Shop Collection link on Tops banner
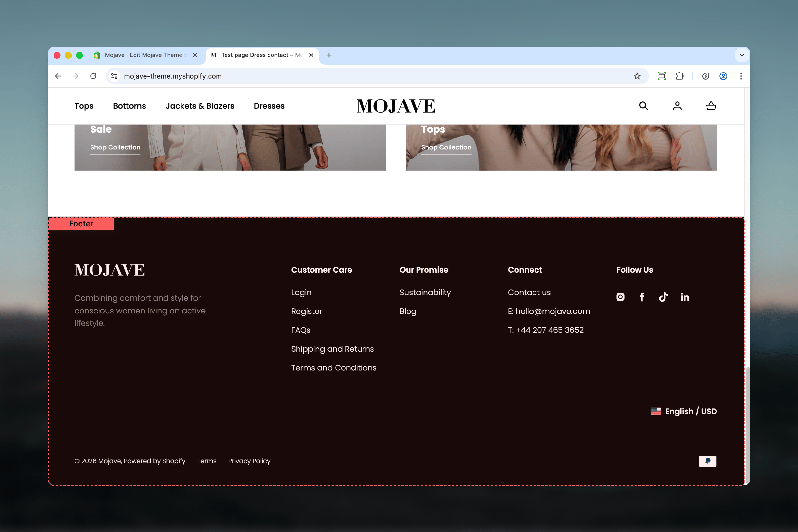 point(446,147)
